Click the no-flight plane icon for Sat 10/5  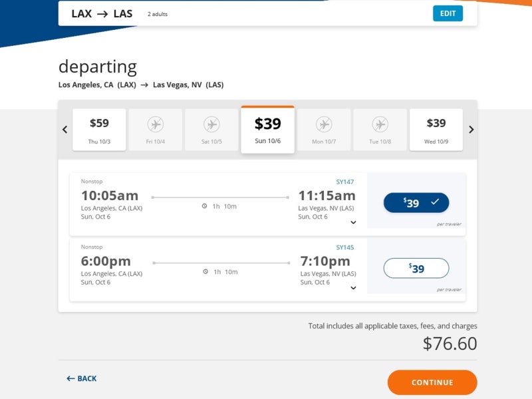coord(211,124)
